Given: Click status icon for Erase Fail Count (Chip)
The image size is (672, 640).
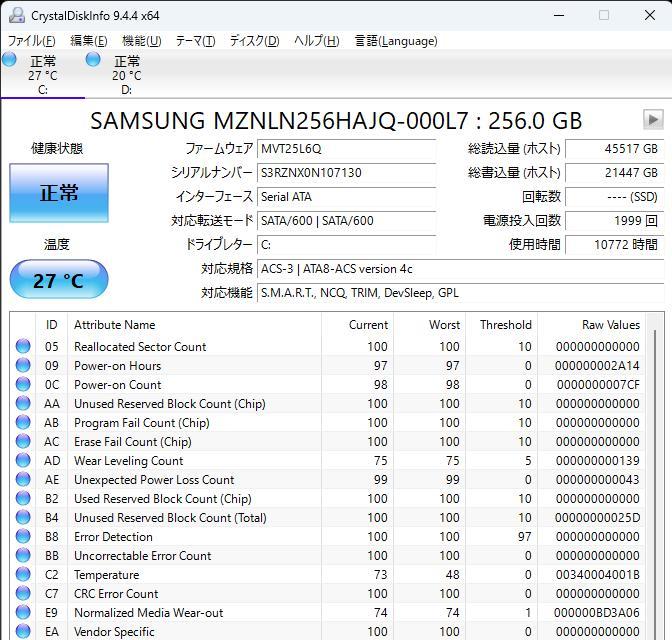Looking at the screenshot, I should 23,442.
